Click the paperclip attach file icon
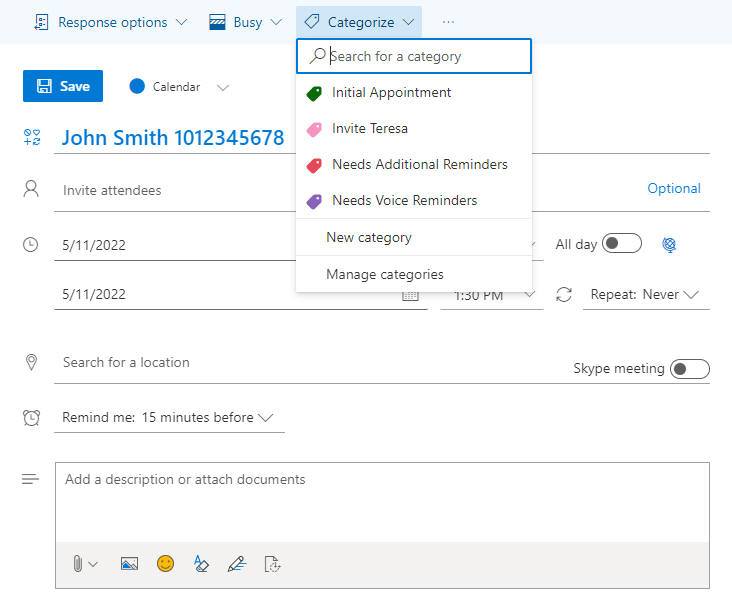The width and height of the screenshot is (732, 600). point(78,564)
